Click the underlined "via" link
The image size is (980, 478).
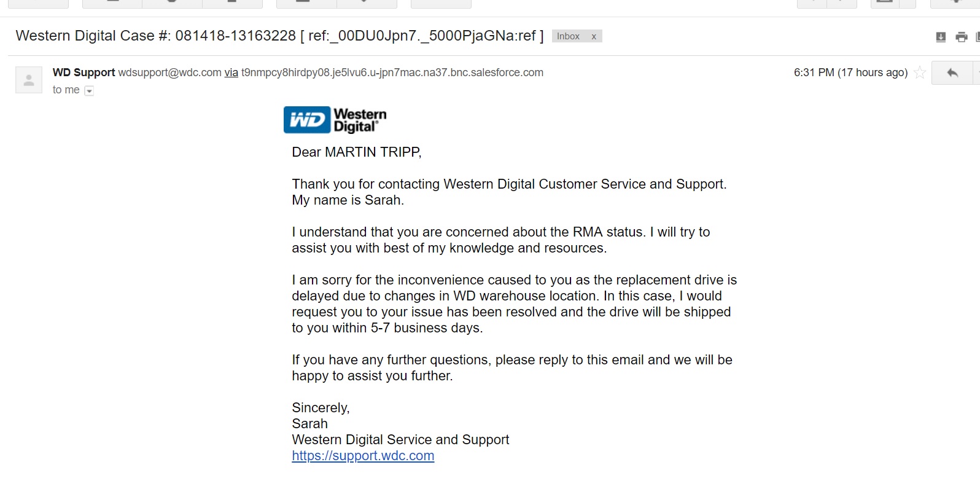[231, 72]
